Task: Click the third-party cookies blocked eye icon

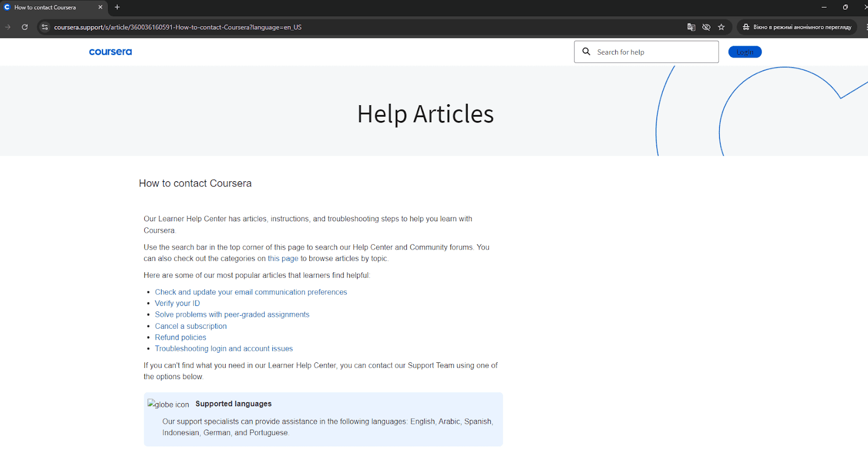Action: 706,27
